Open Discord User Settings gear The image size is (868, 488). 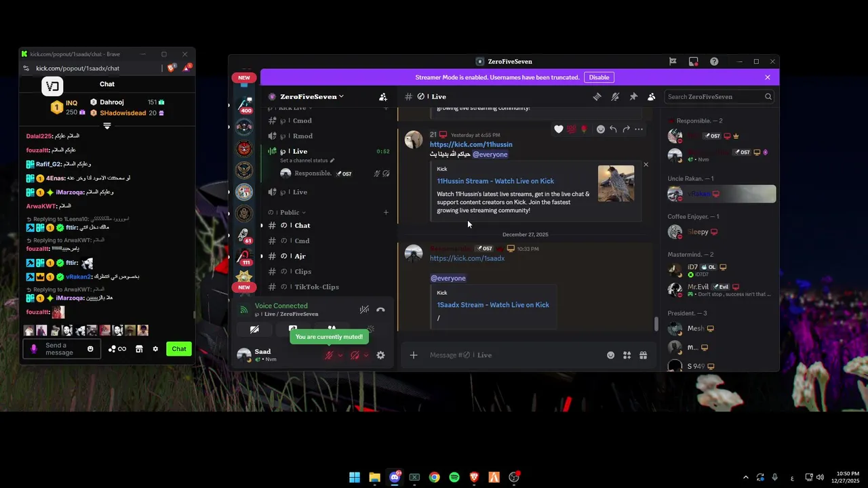point(380,355)
